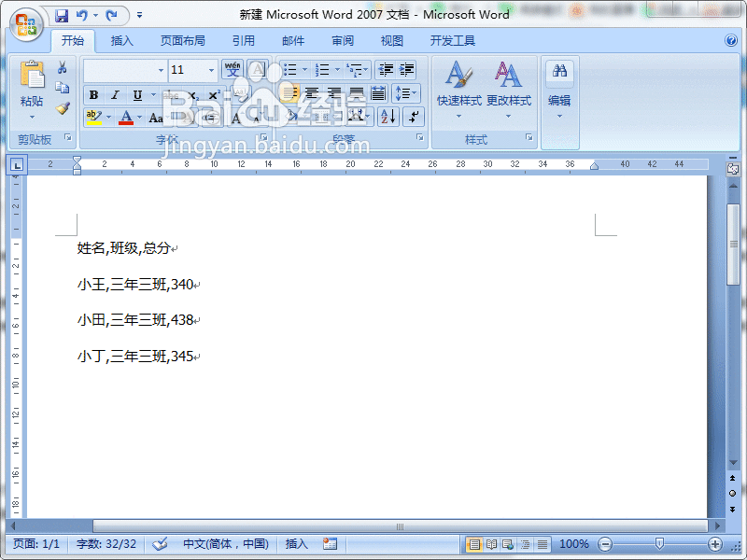The width and height of the screenshot is (747, 560).
Task: Apply bold formatting to text
Action: point(93,94)
